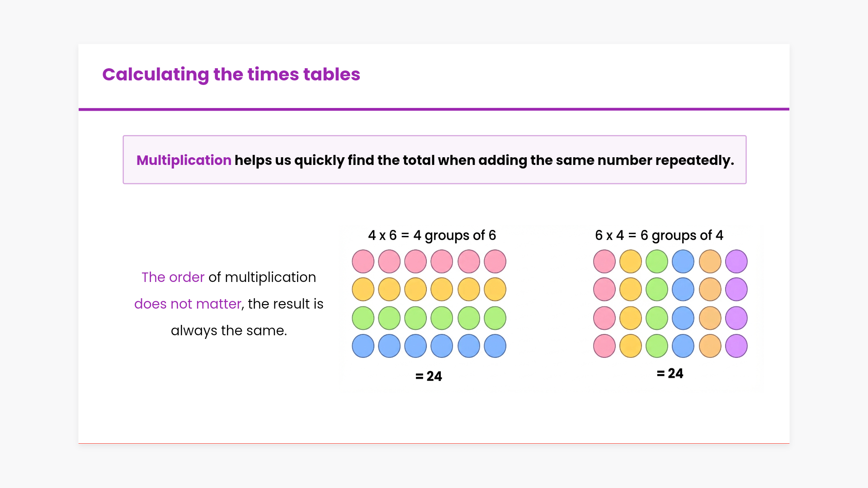Click the text "always the same."
868x488 pixels.
229,331
